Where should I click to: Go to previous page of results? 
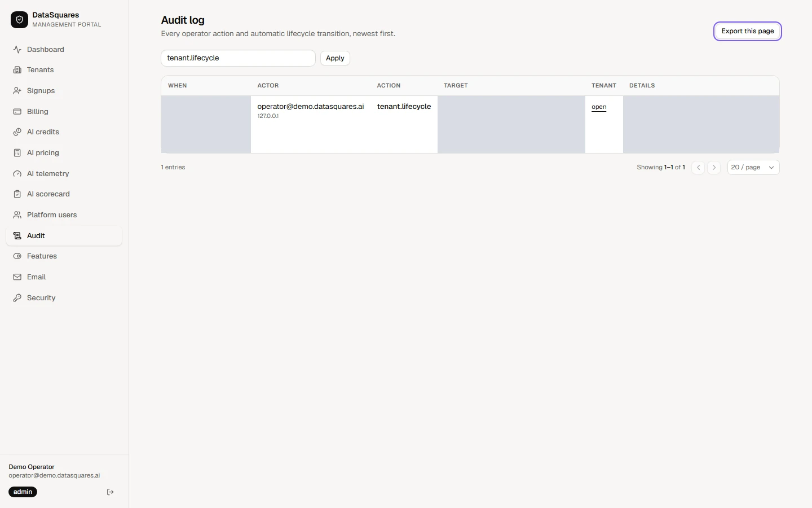(x=698, y=168)
